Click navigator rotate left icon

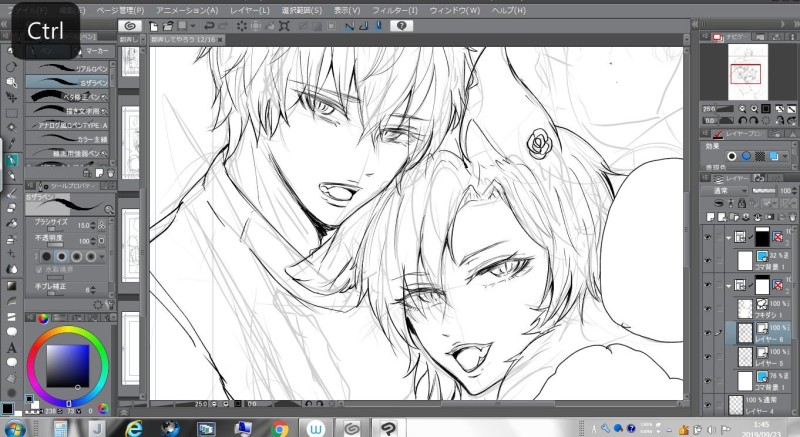(x=742, y=121)
